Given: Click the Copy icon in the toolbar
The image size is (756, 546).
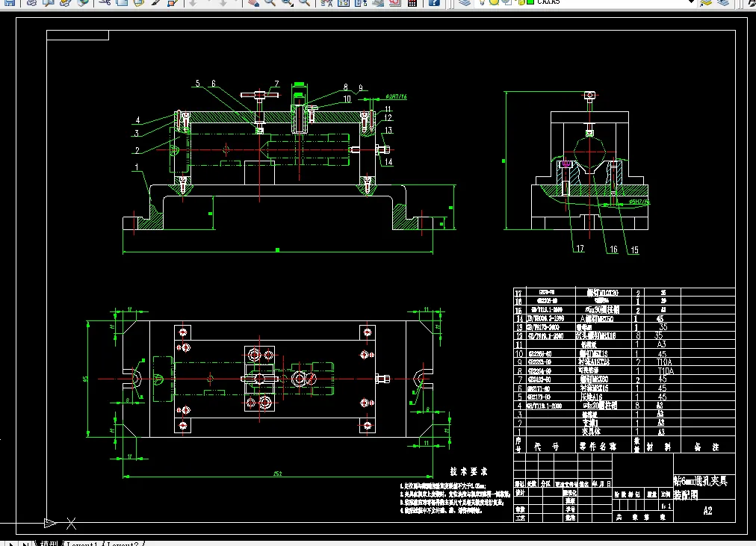Looking at the screenshot, I should (x=122, y=2).
